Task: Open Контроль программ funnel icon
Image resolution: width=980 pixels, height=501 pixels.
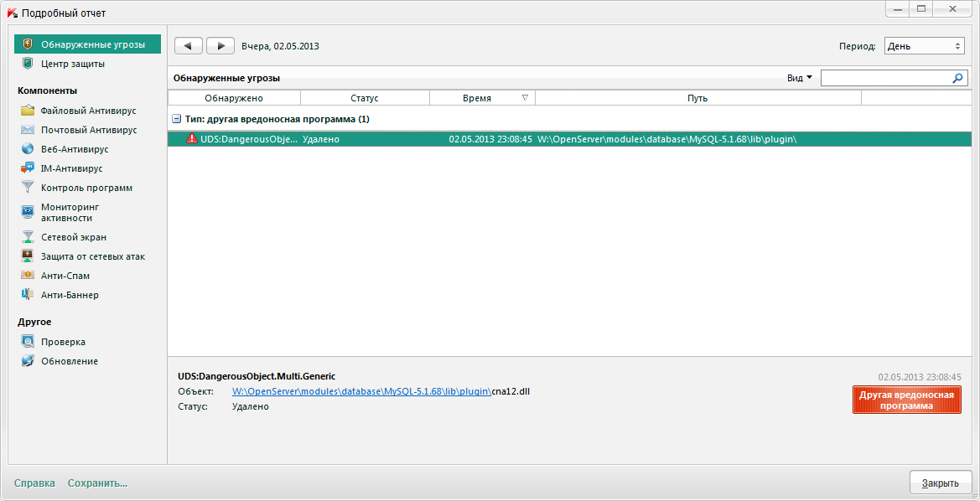Action: click(x=28, y=188)
